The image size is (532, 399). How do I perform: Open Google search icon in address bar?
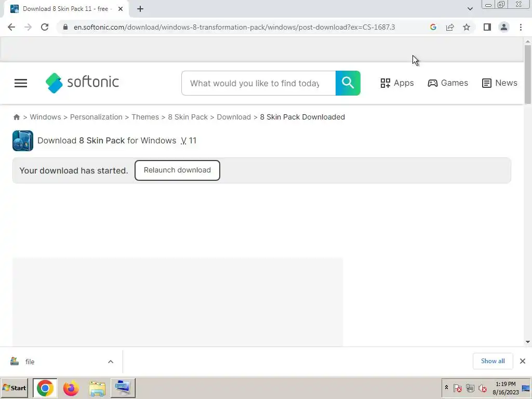pos(433,27)
